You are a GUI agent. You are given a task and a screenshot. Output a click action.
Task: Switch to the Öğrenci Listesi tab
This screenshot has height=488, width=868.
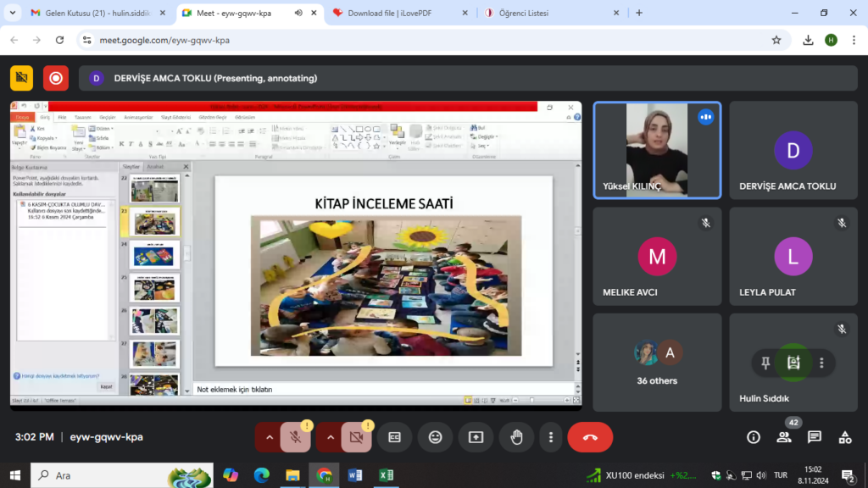(542, 13)
